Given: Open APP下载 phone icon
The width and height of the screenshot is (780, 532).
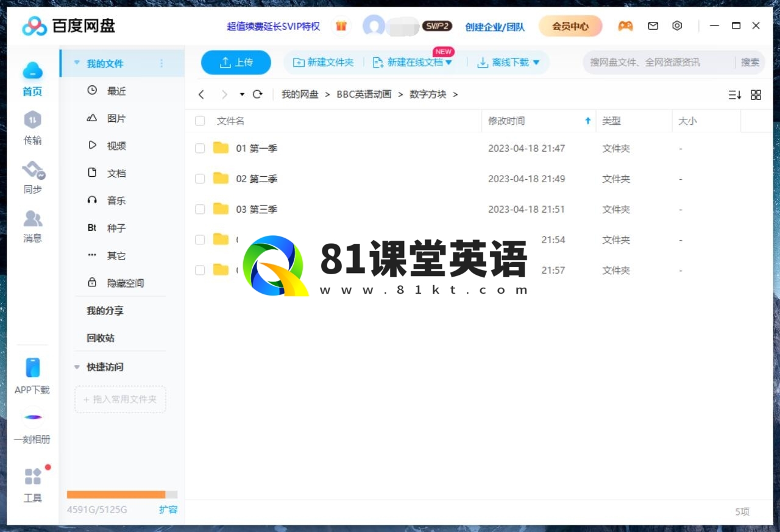Looking at the screenshot, I should point(32,367).
